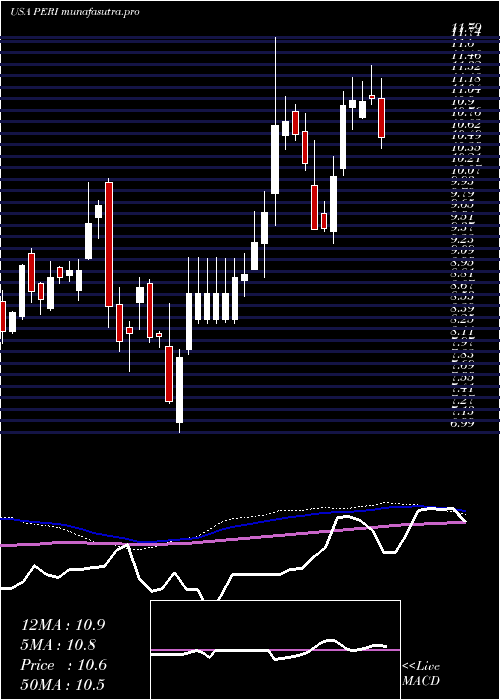Click the '50MA : 10.5' readout
The width and height of the screenshot is (500, 700).
click(x=63, y=684)
